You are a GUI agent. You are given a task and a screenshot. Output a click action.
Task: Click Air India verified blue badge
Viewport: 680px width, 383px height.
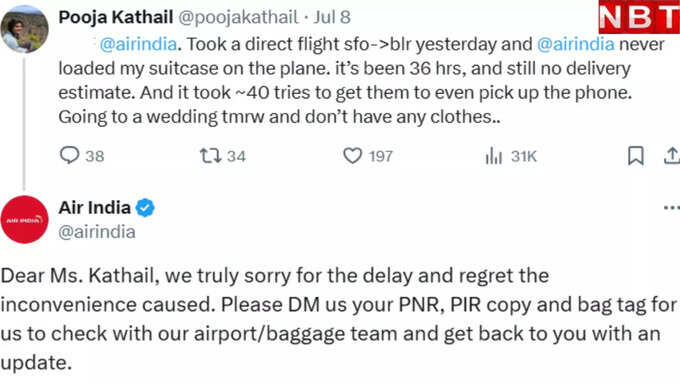coord(145,208)
